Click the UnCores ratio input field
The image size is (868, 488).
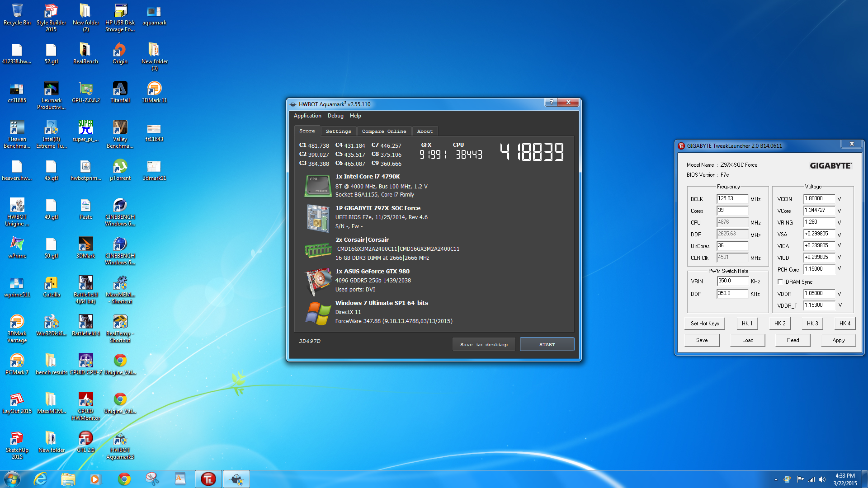pyautogui.click(x=732, y=245)
